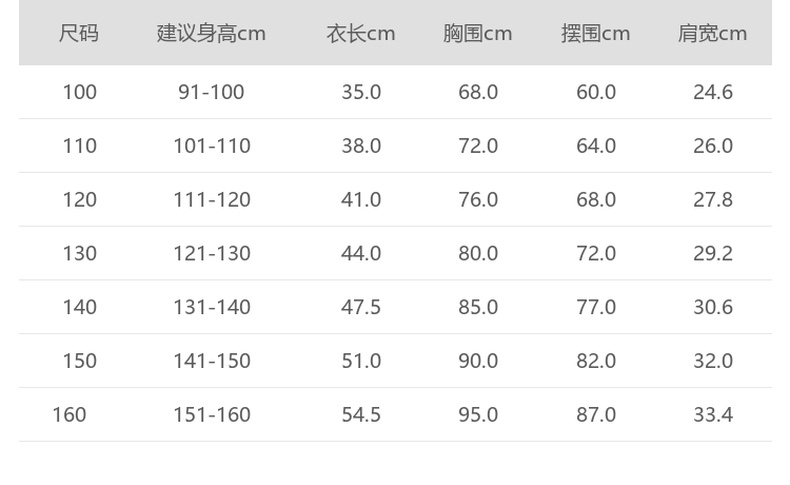Select the 121-130 suggested height cell
The width and height of the screenshot is (790, 485).
pyautogui.click(x=211, y=253)
